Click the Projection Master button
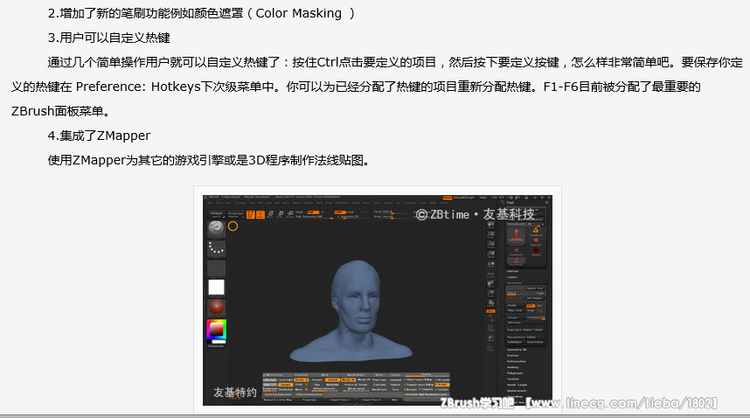The width and height of the screenshot is (750, 418). (x=235, y=215)
